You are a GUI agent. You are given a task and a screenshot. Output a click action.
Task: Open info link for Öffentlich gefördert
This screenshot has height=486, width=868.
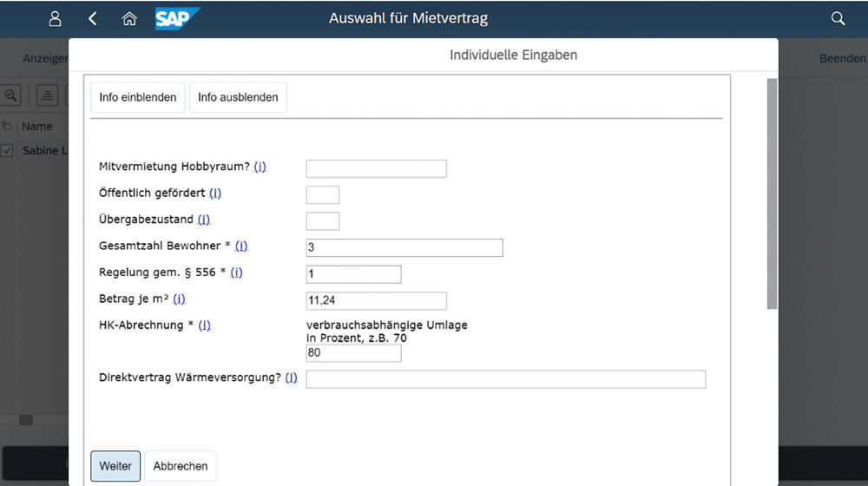(215, 194)
